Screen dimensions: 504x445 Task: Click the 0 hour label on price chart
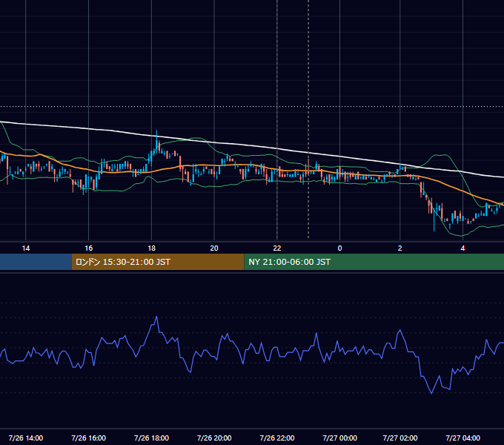[x=339, y=248]
